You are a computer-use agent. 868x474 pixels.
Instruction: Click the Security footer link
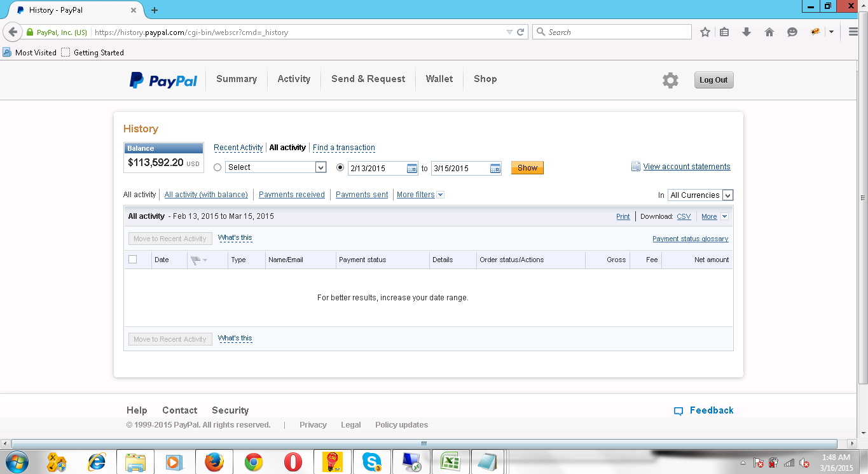coord(230,410)
